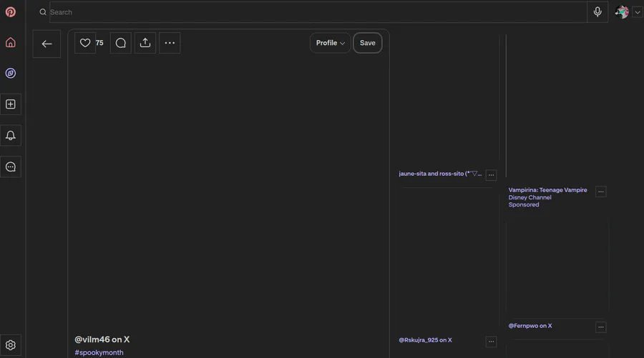The height and width of the screenshot is (358, 644).
Task: Open options for @Rskujra_925 pin
Action: tap(491, 342)
